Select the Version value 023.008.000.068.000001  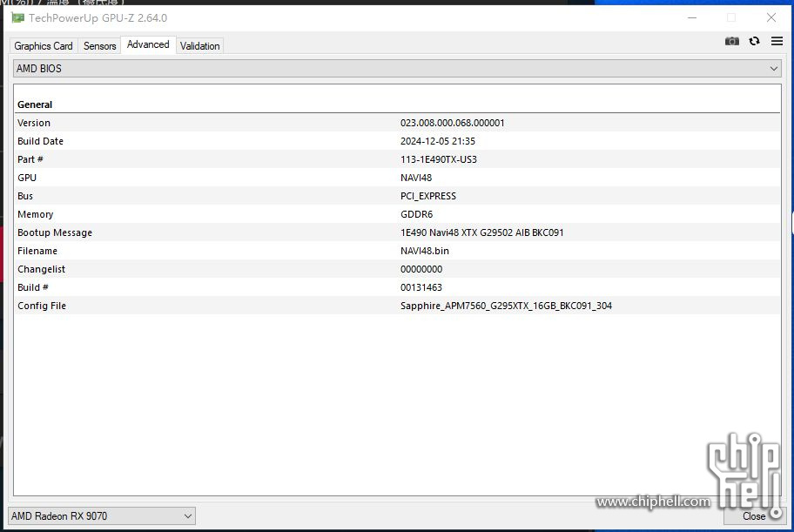point(452,123)
